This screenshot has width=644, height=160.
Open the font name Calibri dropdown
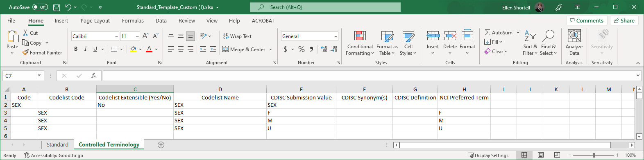(x=116, y=36)
